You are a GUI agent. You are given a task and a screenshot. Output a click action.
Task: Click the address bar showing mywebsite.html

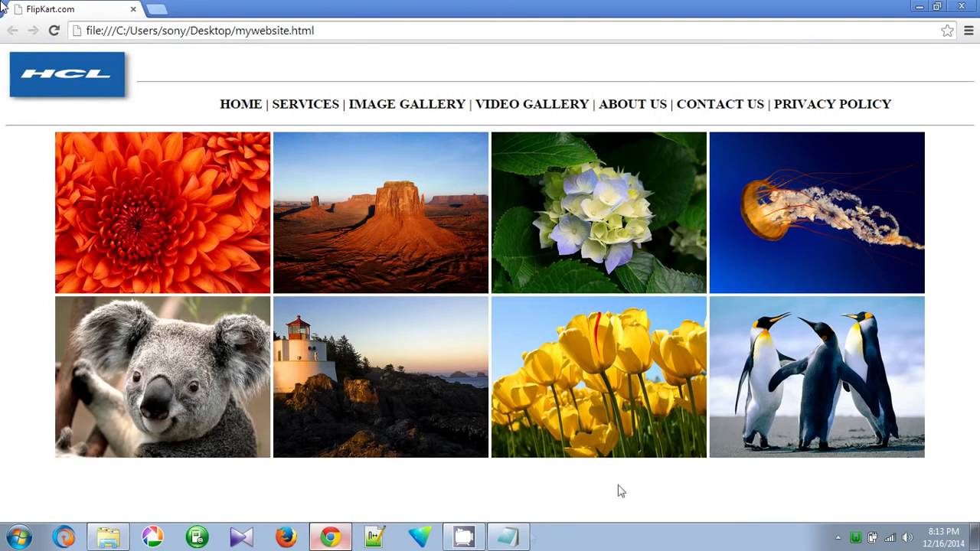(x=505, y=31)
